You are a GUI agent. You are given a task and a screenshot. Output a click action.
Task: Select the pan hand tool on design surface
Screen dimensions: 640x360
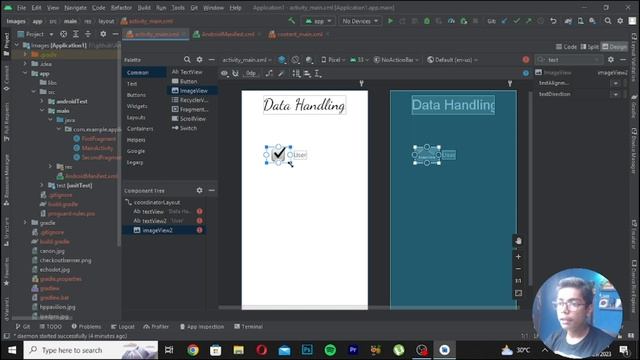(518, 241)
